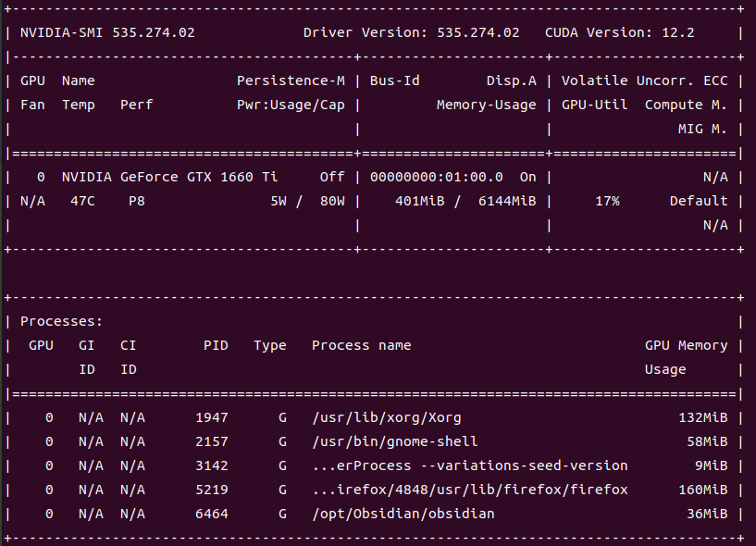Click the /usr/lib/xorg/Xorg process name

(386, 417)
